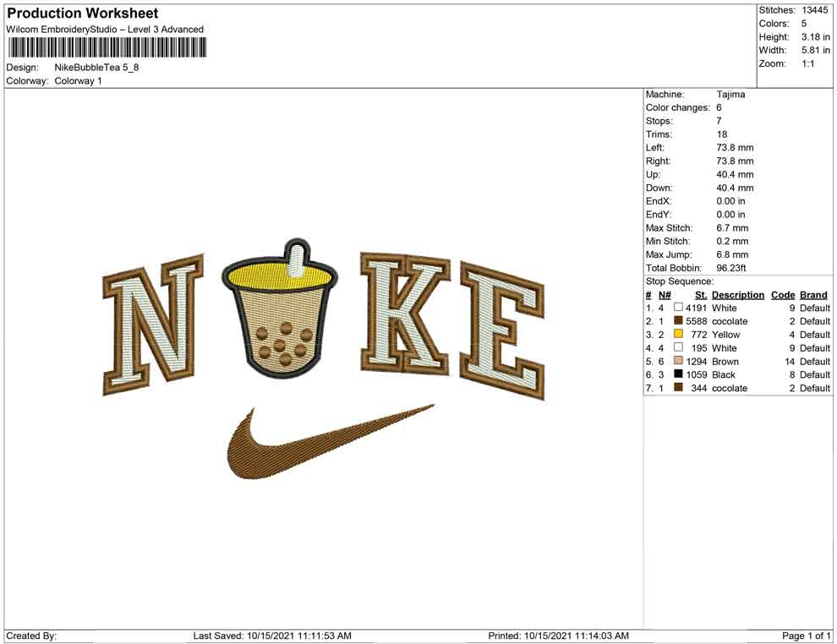Click the "#" column header
The image size is (837, 644).
(648, 295)
